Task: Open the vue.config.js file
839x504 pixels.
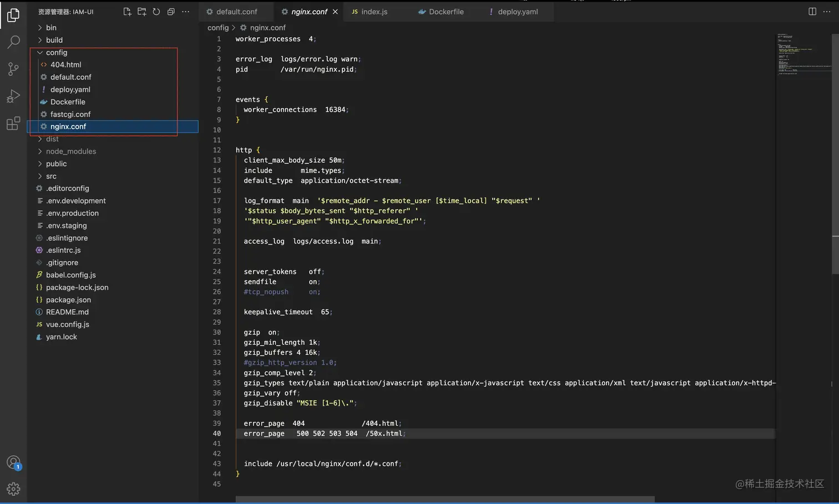Action: tap(113, 325)
